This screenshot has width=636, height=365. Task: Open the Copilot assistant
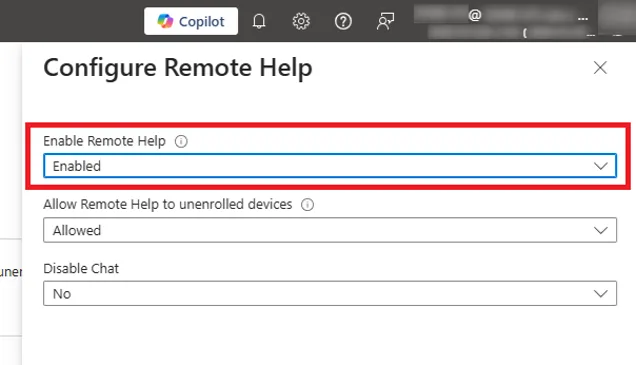(x=191, y=21)
